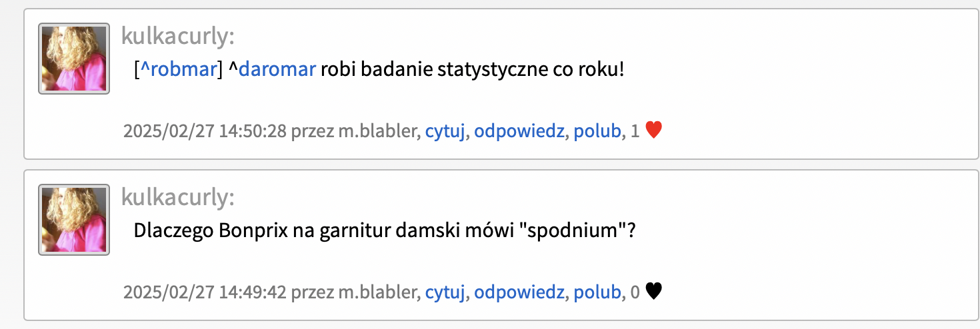Click 'odpowiedz' on the 14:49:42 post
This screenshot has width=980, height=329.
coord(519,292)
